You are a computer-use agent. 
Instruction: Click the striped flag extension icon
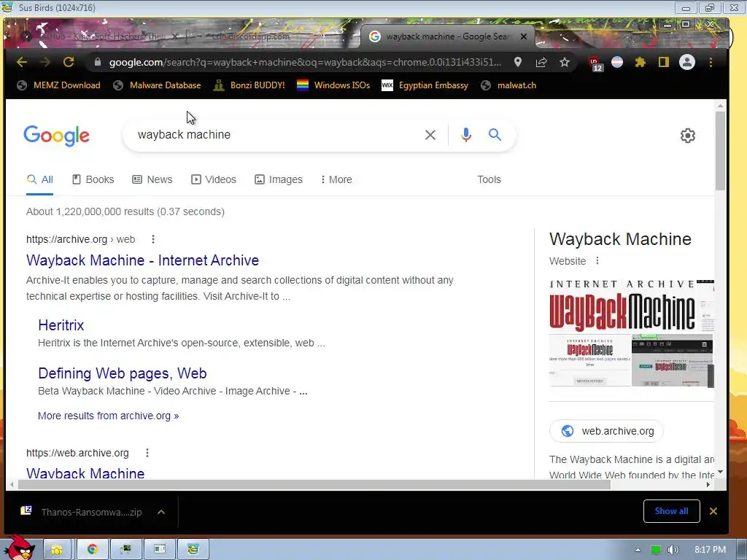pos(617,63)
